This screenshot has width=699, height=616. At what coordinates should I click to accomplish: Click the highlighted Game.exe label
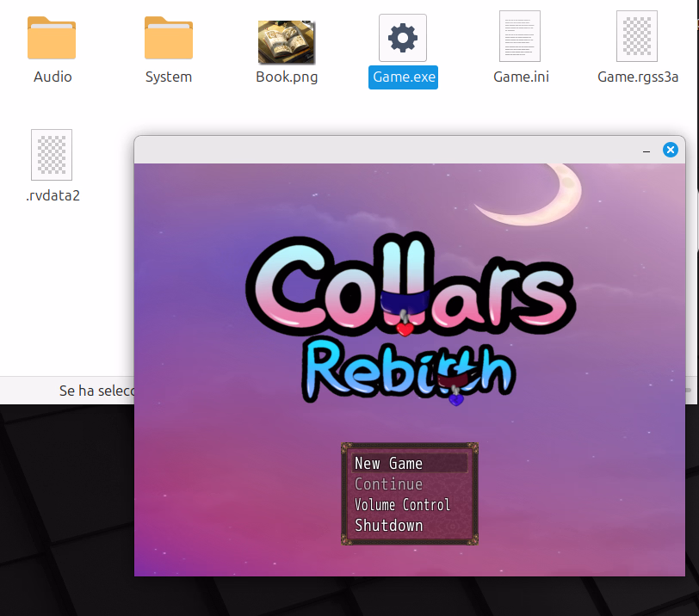pos(404,77)
